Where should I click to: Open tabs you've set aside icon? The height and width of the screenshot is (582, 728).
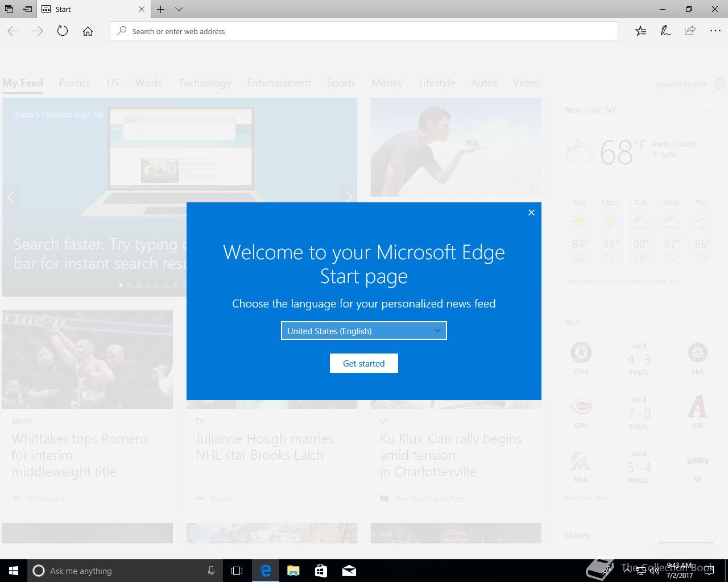9,9
